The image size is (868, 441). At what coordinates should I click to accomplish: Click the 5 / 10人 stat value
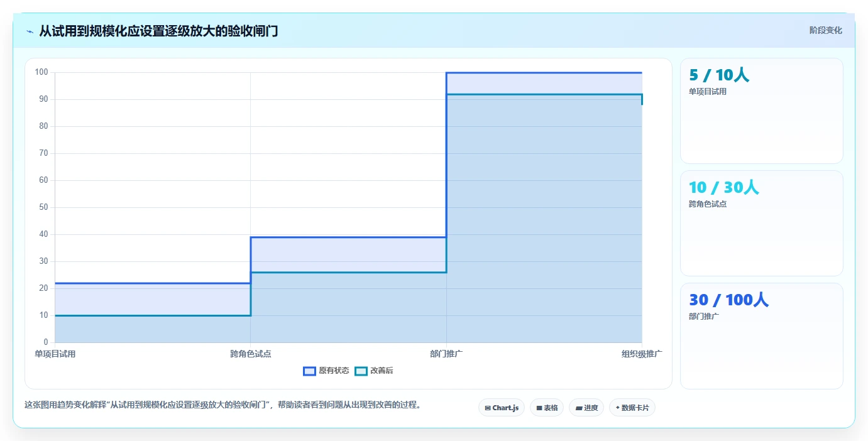tap(719, 75)
